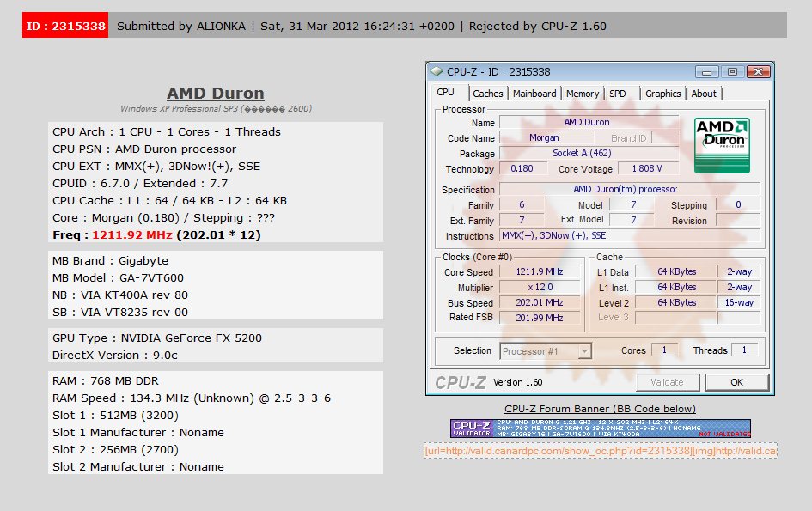Click the Instructions field MMX(+), 3DNow!(+), SSE
This screenshot has width=812, height=511.
(629, 235)
